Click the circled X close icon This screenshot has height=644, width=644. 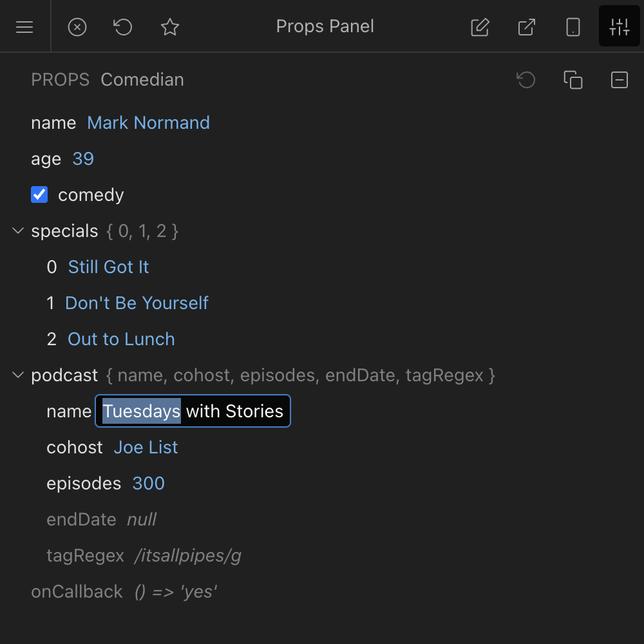77,27
